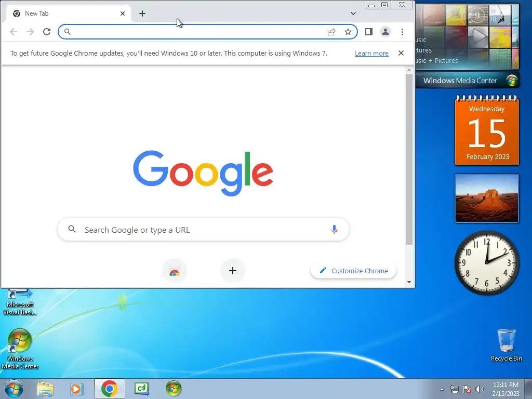Image resolution: width=532 pixels, height=399 pixels.
Task: Select the Windows Media Center desktop shortcut
Action: (x=20, y=349)
